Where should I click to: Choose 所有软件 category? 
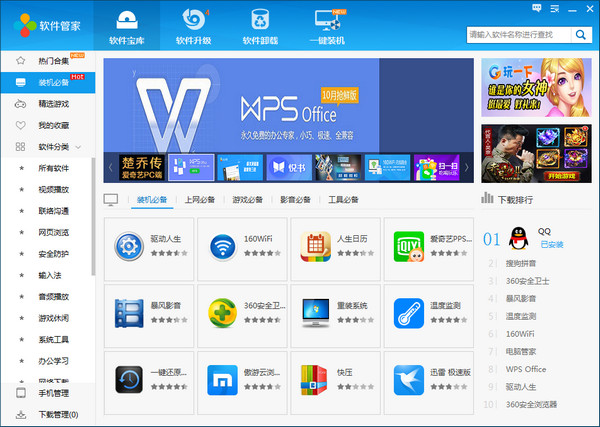tap(54, 168)
